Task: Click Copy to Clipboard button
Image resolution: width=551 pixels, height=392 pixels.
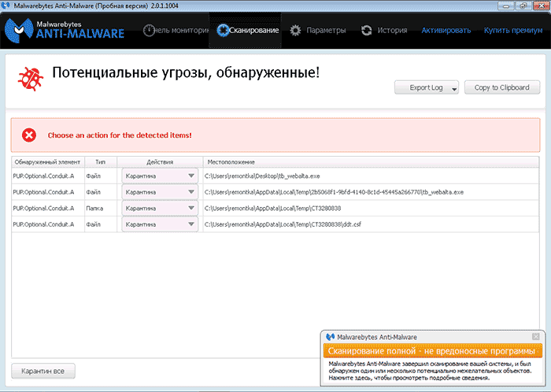Action: 502,87
